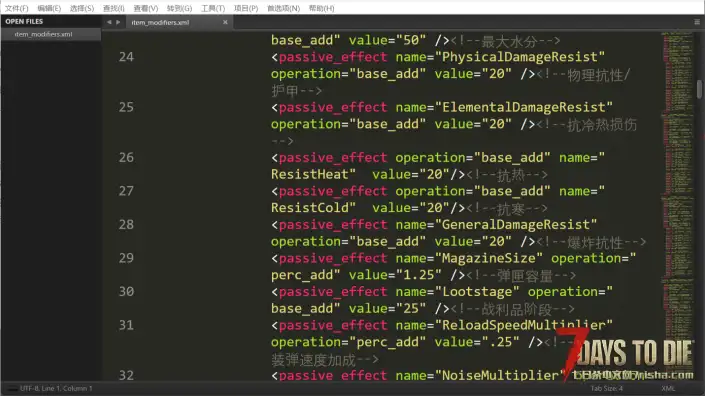Click line number 29 in gutter
The width and height of the screenshot is (705, 396).
click(126, 258)
